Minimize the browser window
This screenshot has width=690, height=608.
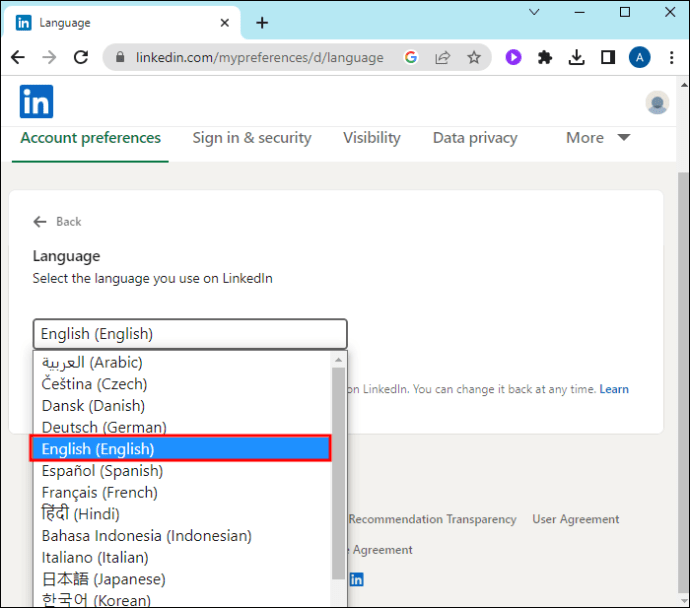coord(580,12)
